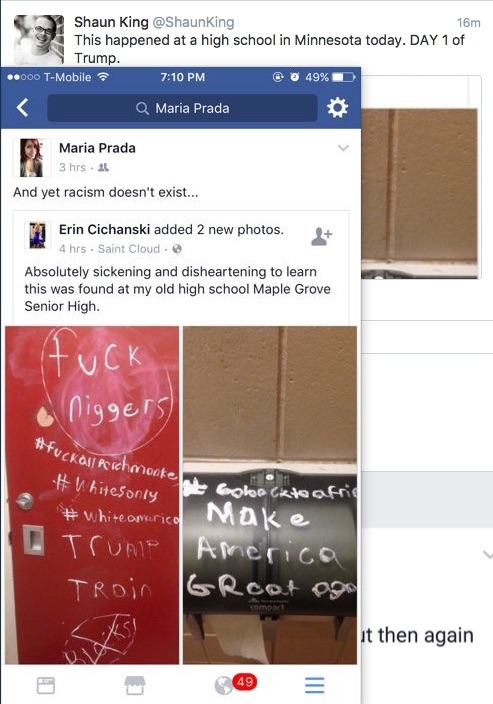Open the Erin Cichanski name link
The width and height of the screenshot is (493, 704).
(x=104, y=229)
